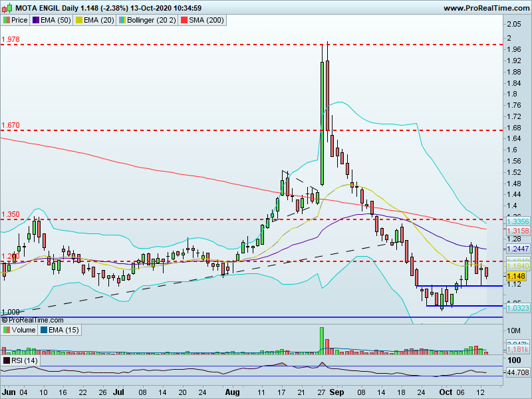The image size is (532, 399).
Task: Open the Volume panel label
Action: pos(19,330)
